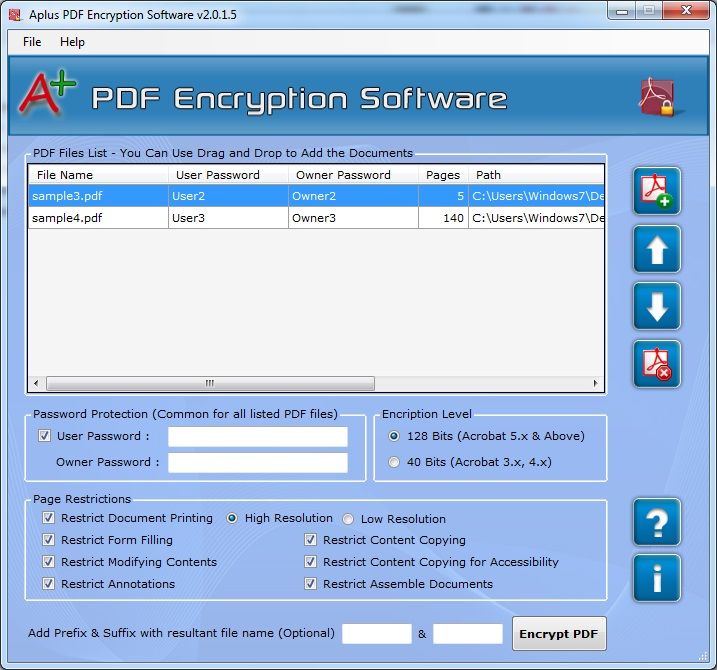Click the Prefix text field
The width and height of the screenshot is (717, 670).
377,634
